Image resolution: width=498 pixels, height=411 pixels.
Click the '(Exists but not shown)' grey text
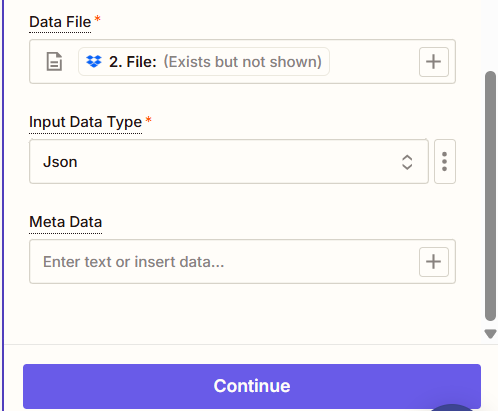(242, 62)
